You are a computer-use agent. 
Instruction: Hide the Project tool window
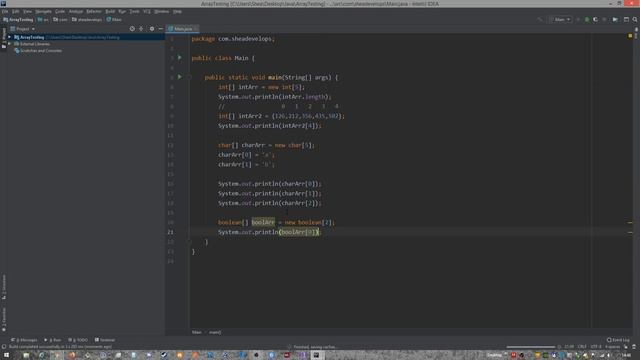coord(161,29)
